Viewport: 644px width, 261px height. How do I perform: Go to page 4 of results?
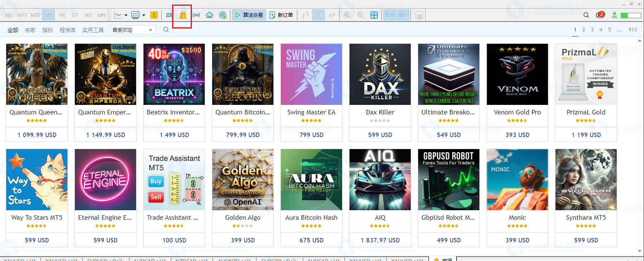[601, 30]
